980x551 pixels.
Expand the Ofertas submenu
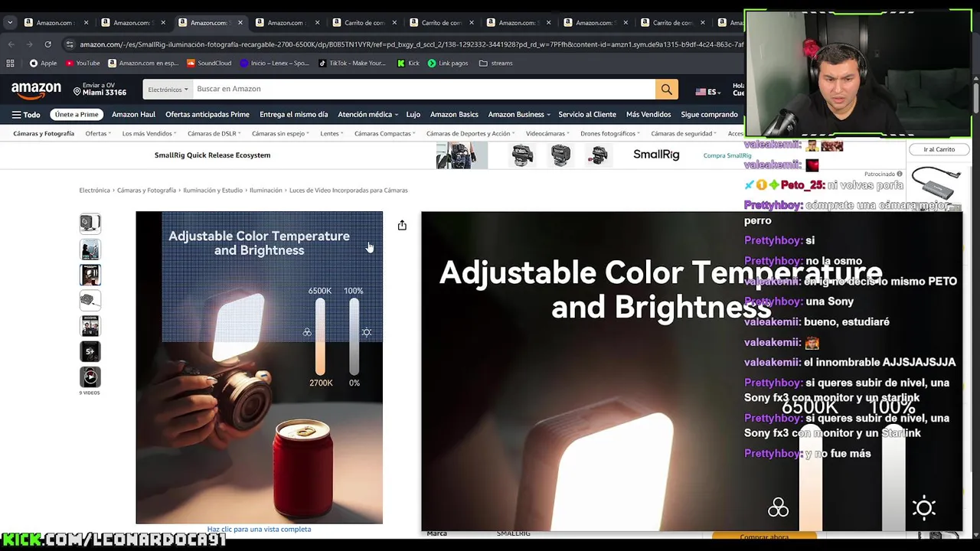[98, 133]
